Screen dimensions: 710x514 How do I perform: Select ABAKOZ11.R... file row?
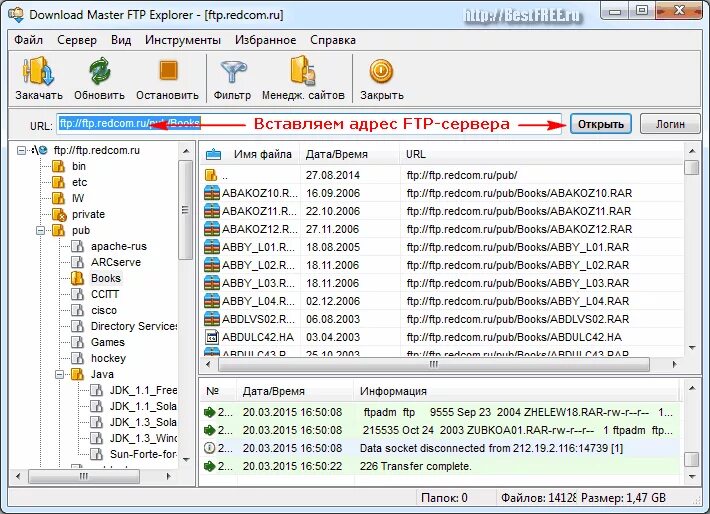point(441,211)
